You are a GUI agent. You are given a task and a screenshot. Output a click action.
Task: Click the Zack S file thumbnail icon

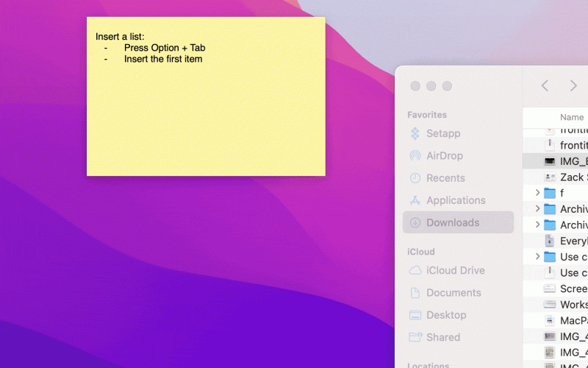tap(549, 177)
